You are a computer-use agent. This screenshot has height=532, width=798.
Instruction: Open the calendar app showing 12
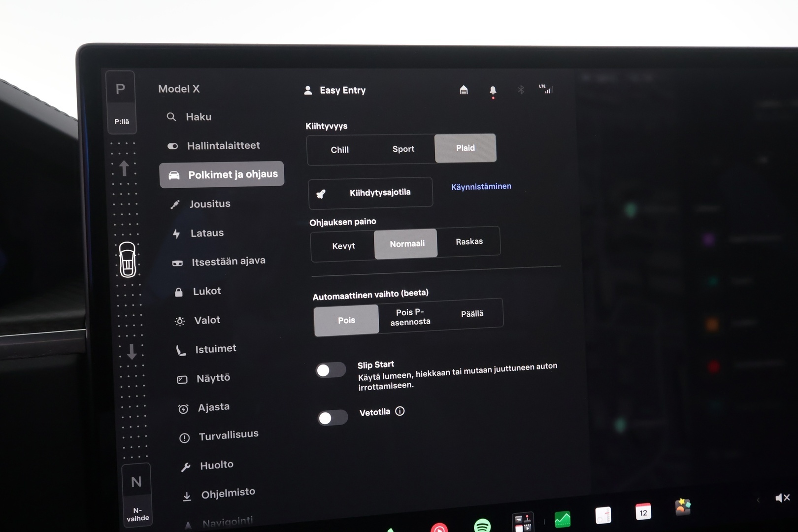coord(643,512)
